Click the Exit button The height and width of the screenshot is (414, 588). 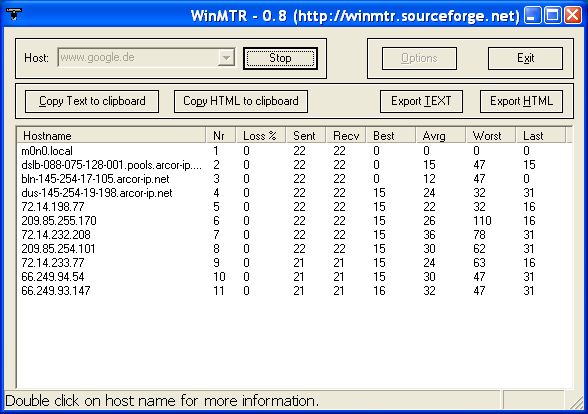(x=525, y=58)
